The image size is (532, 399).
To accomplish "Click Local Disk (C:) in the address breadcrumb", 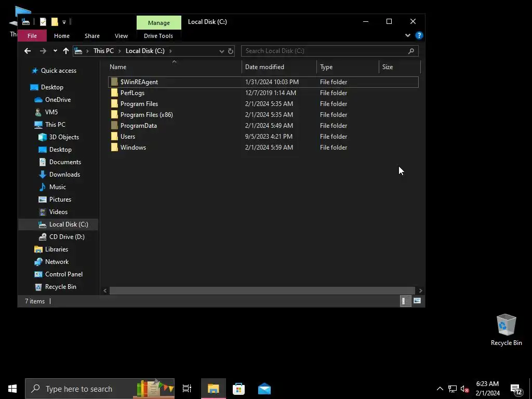I will tap(145, 51).
